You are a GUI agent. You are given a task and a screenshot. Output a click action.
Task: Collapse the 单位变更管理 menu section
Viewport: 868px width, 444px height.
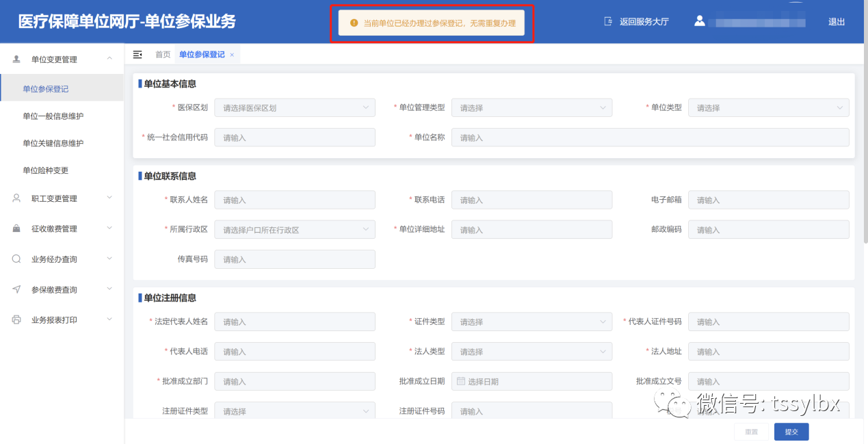(109, 60)
